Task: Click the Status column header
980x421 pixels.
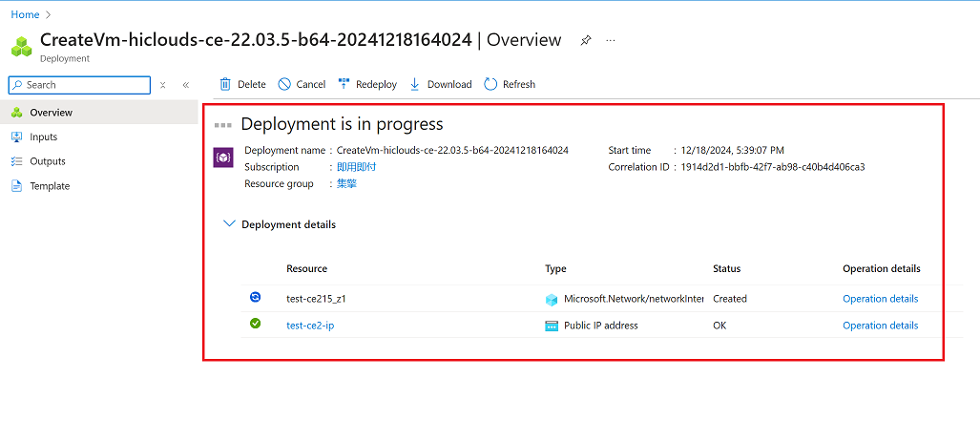Action: [x=727, y=268]
